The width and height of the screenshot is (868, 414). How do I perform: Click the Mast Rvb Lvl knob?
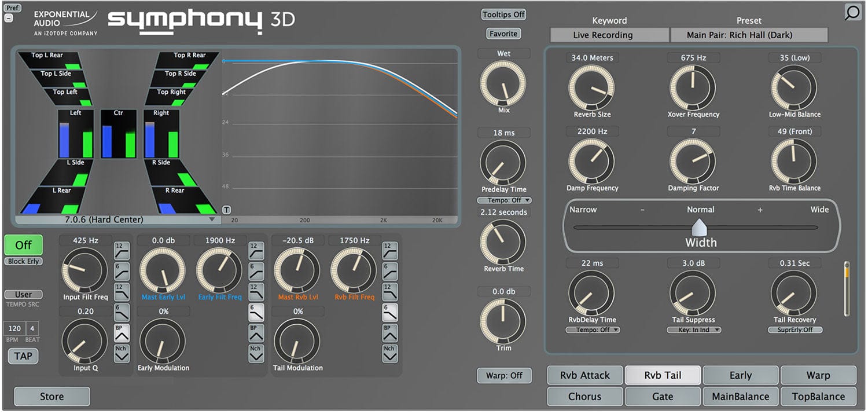tap(297, 270)
